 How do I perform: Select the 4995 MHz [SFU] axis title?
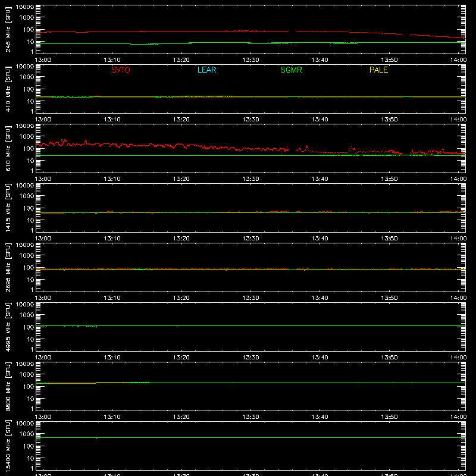pos(8,327)
